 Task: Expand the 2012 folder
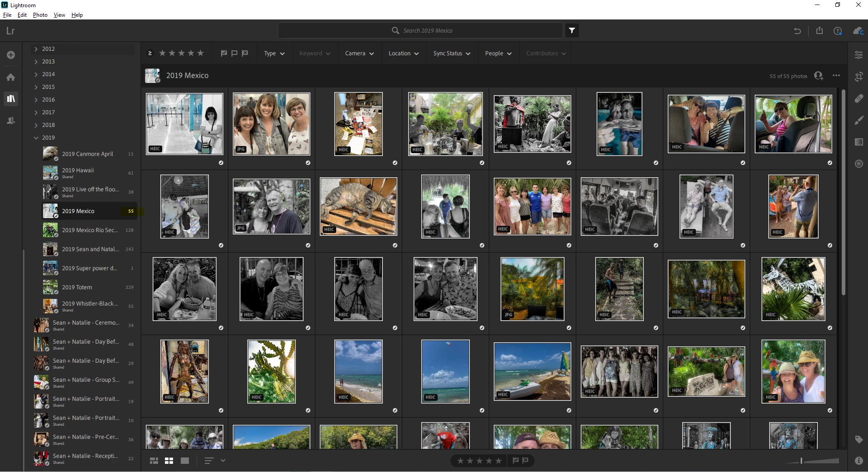pyautogui.click(x=36, y=49)
